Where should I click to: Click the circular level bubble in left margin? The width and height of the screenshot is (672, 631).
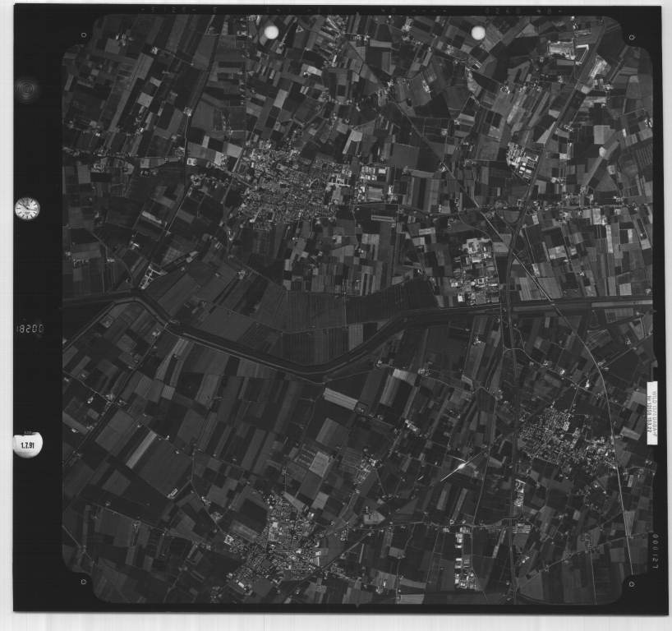click(27, 89)
